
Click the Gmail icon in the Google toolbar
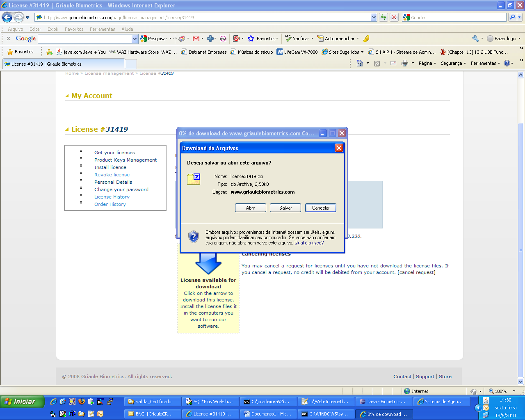pyautogui.click(x=196, y=39)
